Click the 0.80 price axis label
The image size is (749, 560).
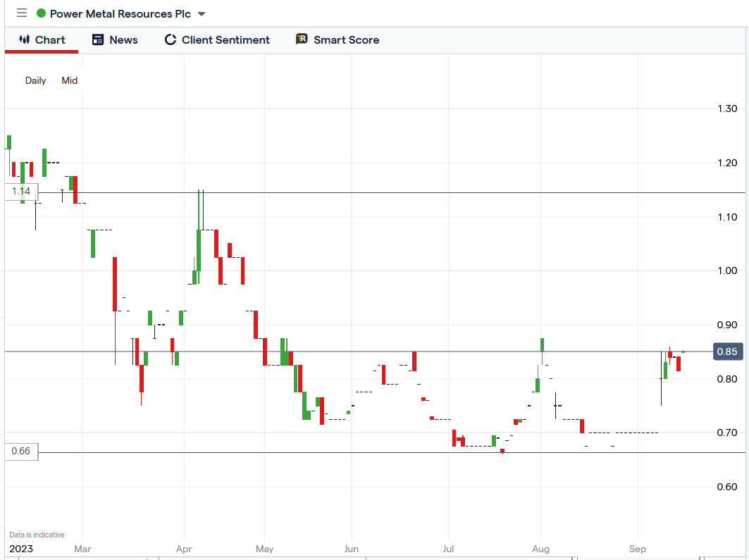click(x=727, y=379)
